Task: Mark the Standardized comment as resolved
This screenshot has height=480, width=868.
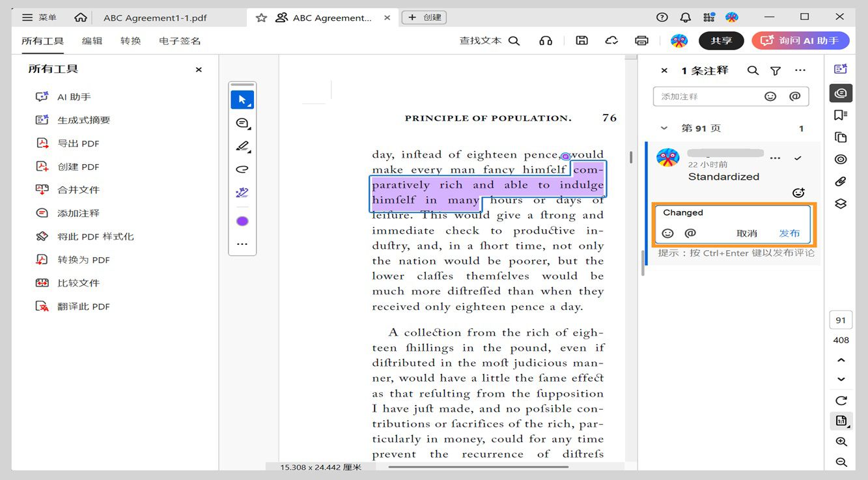Action: pyautogui.click(x=798, y=158)
